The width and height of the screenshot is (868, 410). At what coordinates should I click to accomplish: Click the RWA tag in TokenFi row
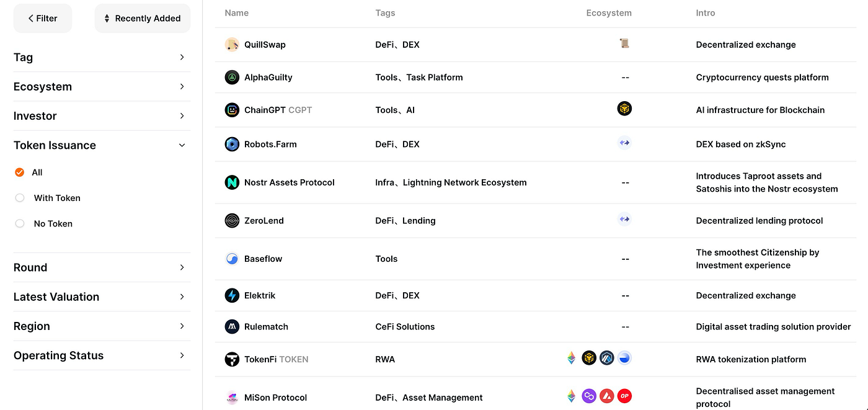point(385,359)
